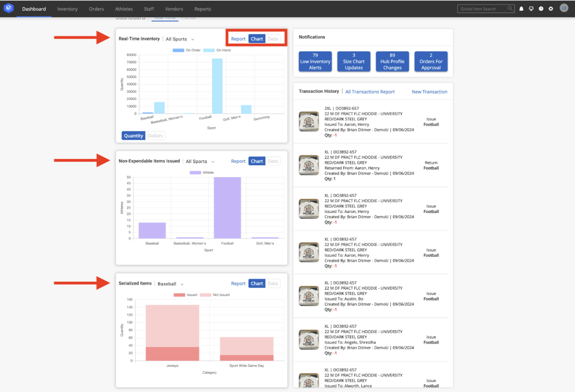Click New Transaction link

[429, 92]
